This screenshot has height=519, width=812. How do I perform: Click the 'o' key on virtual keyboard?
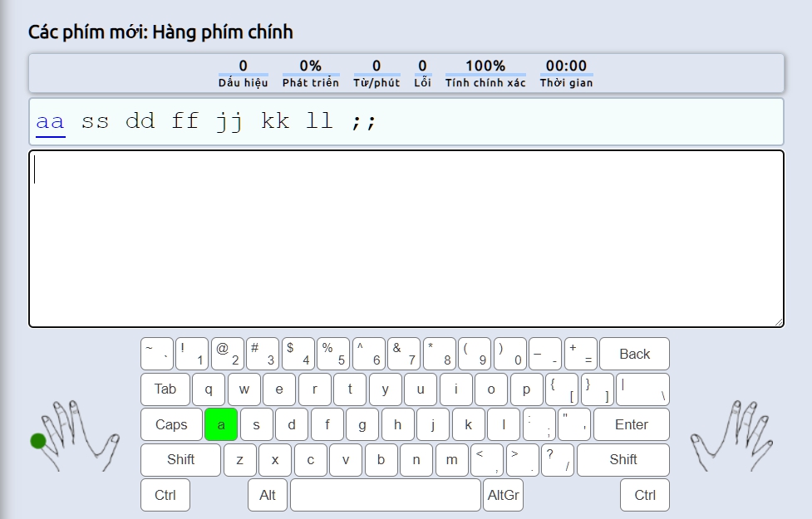(x=491, y=389)
